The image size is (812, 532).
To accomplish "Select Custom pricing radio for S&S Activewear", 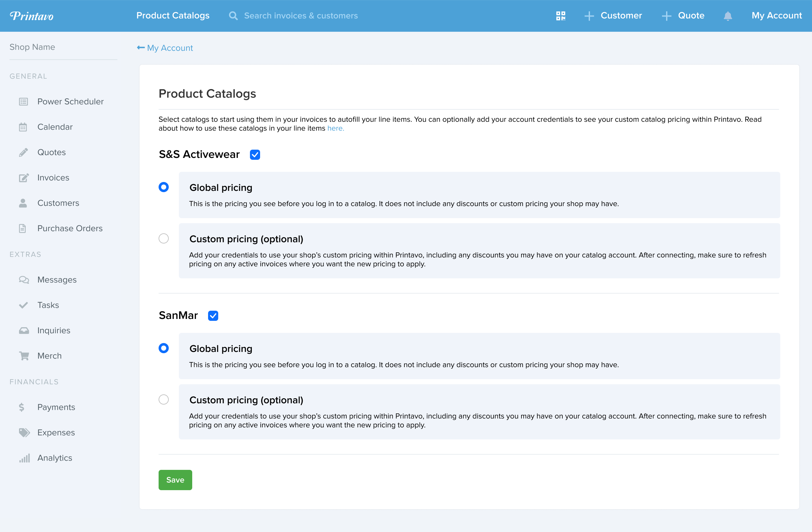I will coord(164,238).
